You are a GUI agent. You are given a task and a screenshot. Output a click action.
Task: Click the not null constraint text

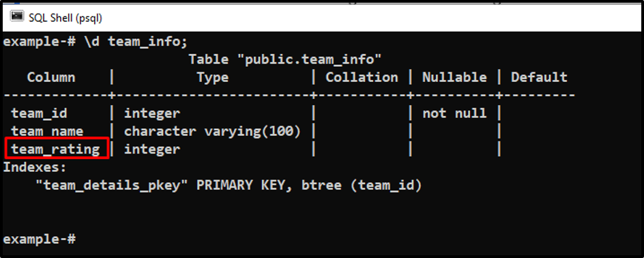(454, 113)
